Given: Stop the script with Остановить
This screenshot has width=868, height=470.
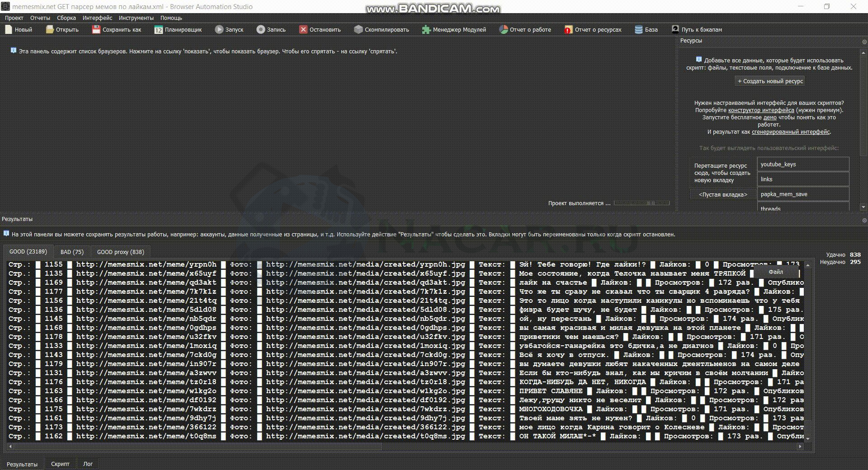Looking at the screenshot, I should tap(320, 29).
